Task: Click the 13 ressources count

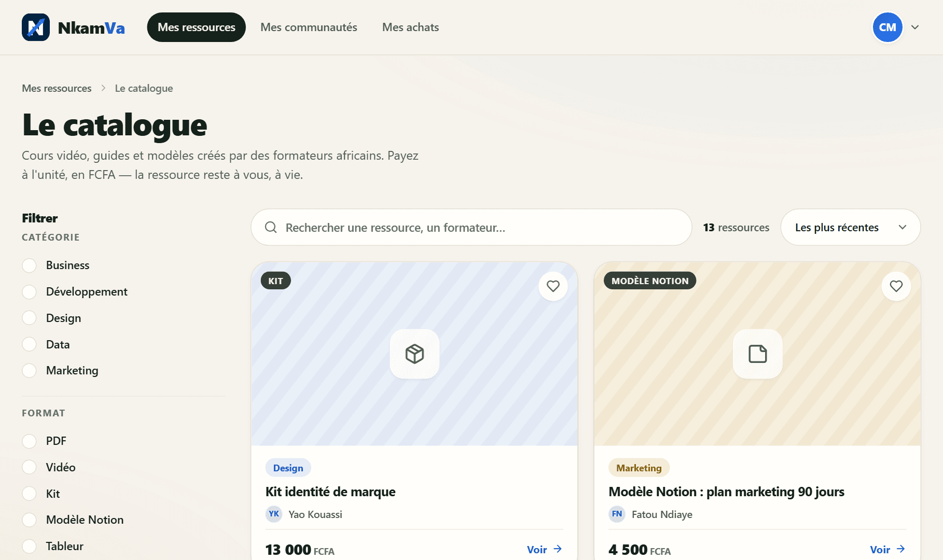Action: click(736, 228)
